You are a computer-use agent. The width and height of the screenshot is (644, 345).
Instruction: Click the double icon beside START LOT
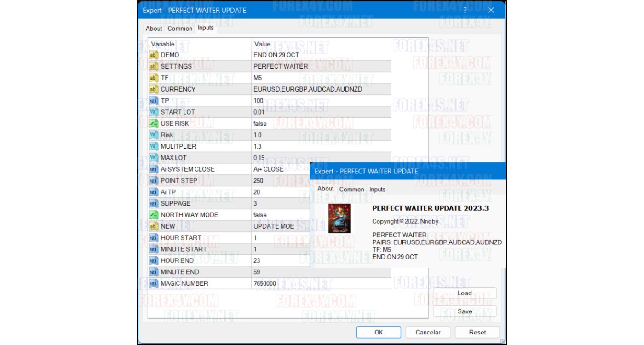[x=154, y=112]
